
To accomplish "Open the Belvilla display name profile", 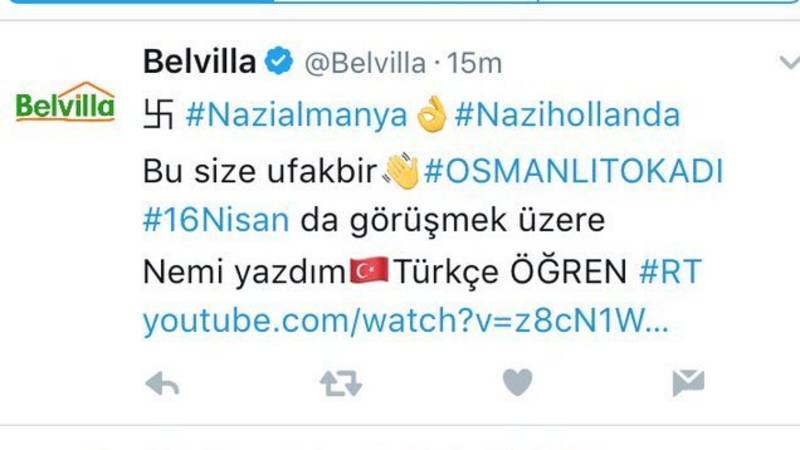I will [x=199, y=61].
